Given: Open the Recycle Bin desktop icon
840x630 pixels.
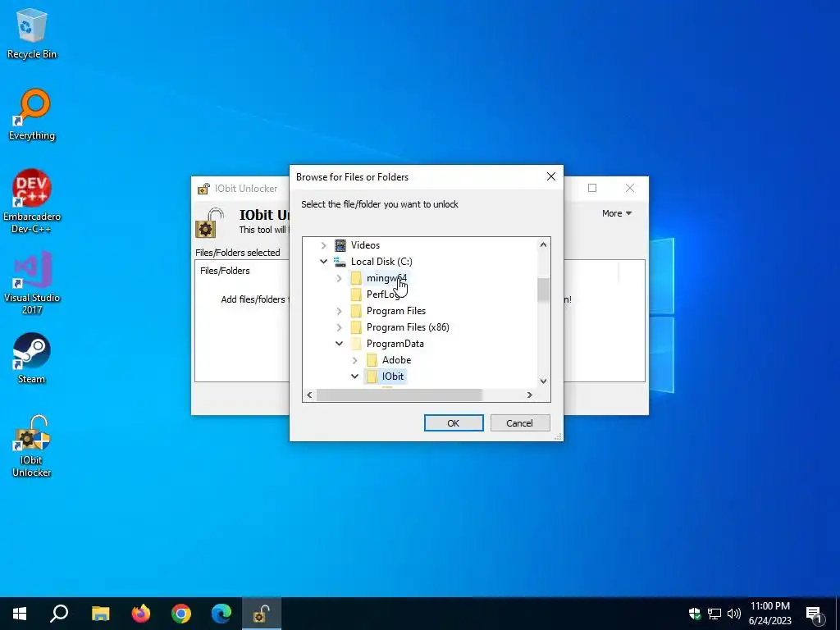Looking at the screenshot, I should pyautogui.click(x=32, y=33).
